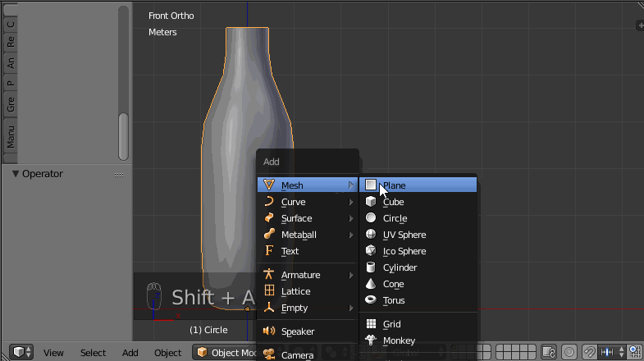This screenshot has width=644, height=361.
Task: Click the Monkey head icon
Action: pyautogui.click(x=371, y=340)
